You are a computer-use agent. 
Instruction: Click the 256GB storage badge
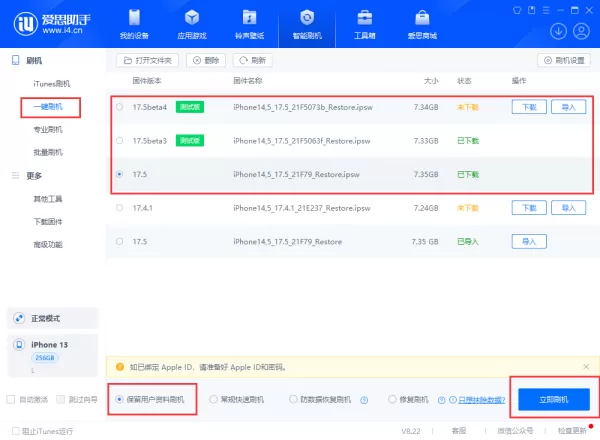pyautogui.click(x=45, y=358)
